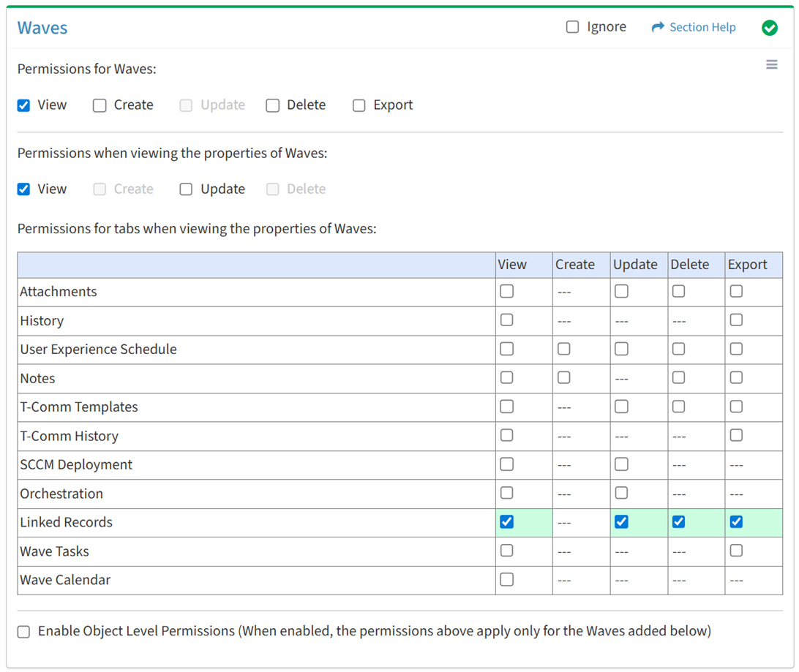Check Create for User Experience Schedule

pyautogui.click(x=564, y=349)
